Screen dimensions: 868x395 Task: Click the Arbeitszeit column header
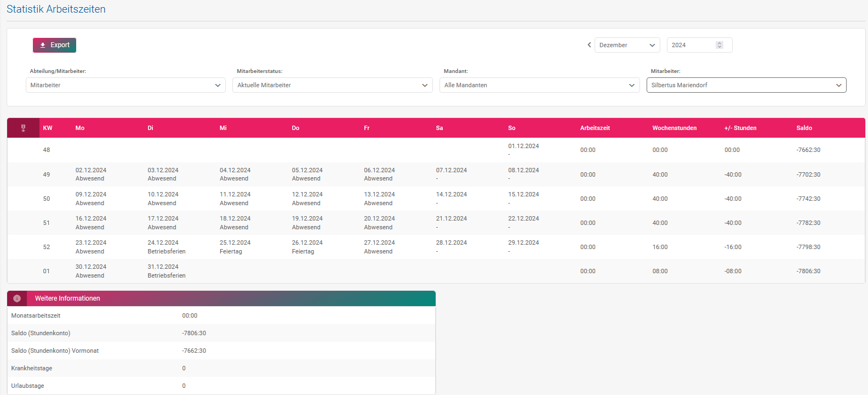[x=595, y=128]
